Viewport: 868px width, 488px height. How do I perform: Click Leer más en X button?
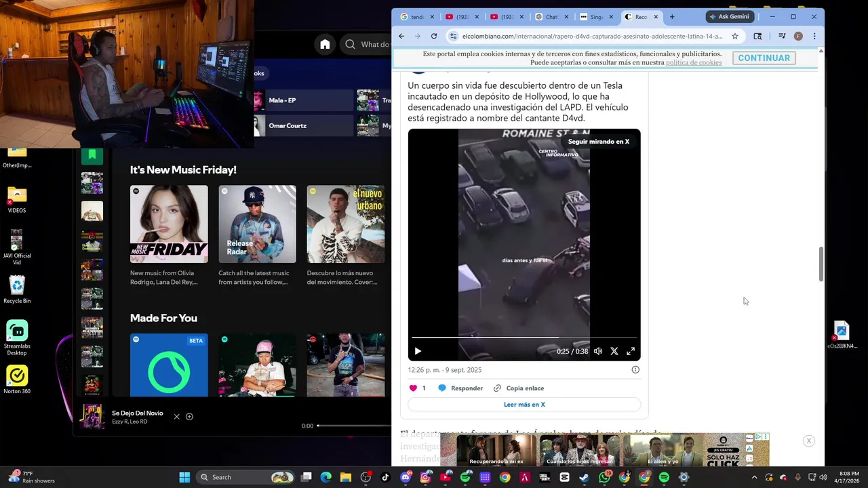coord(524,405)
